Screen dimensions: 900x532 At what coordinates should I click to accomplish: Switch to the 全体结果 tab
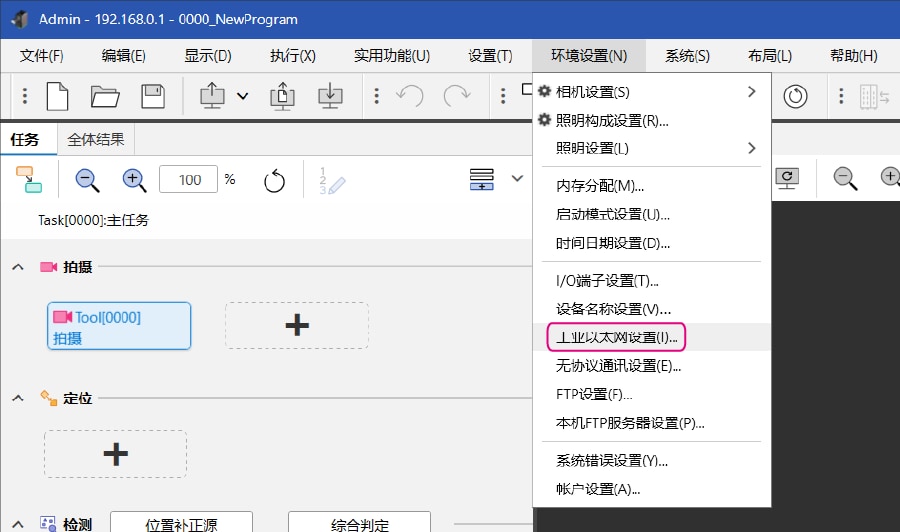[x=96, y=140]
